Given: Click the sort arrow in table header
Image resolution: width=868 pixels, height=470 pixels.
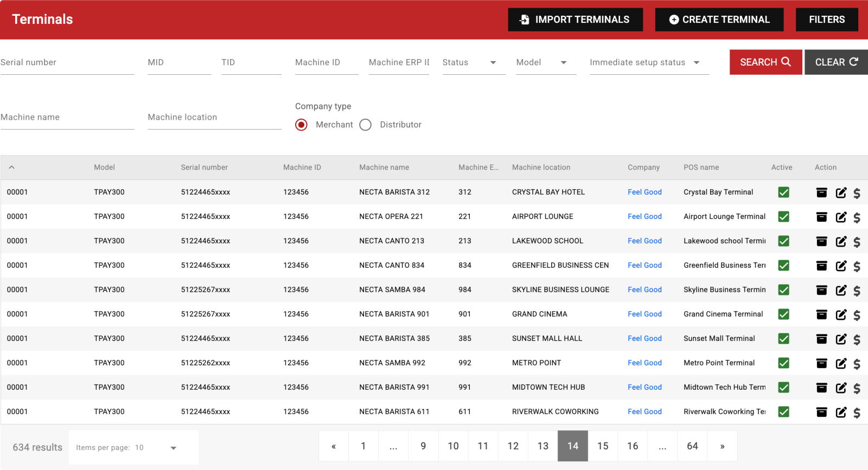Looking at the screenshot, I should [x=11, y=168].
